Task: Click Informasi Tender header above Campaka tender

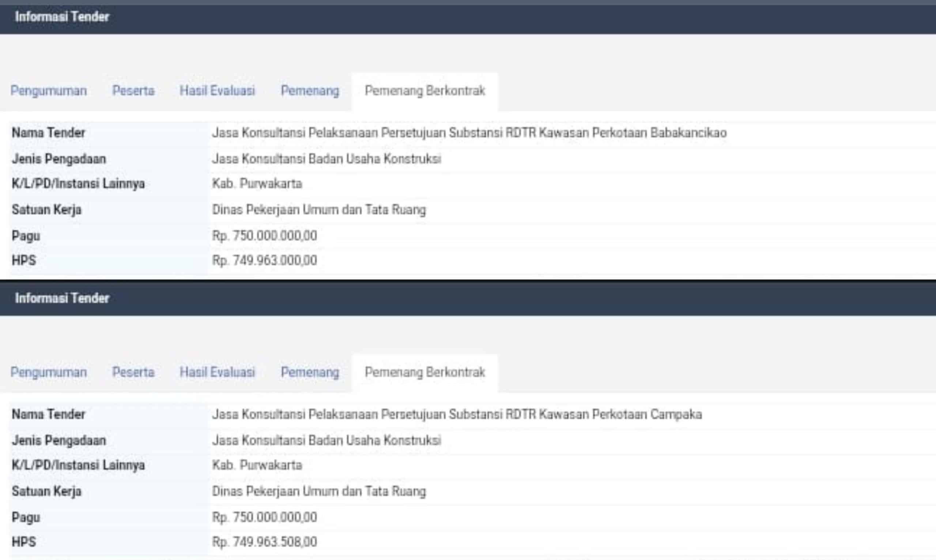Action: click(62, 299)
